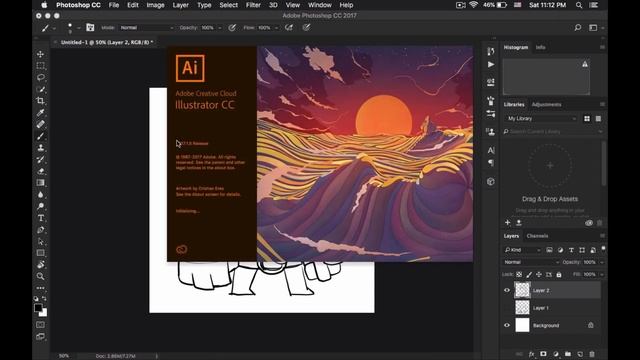Open the Paragraph panel icon

point(491,163)
